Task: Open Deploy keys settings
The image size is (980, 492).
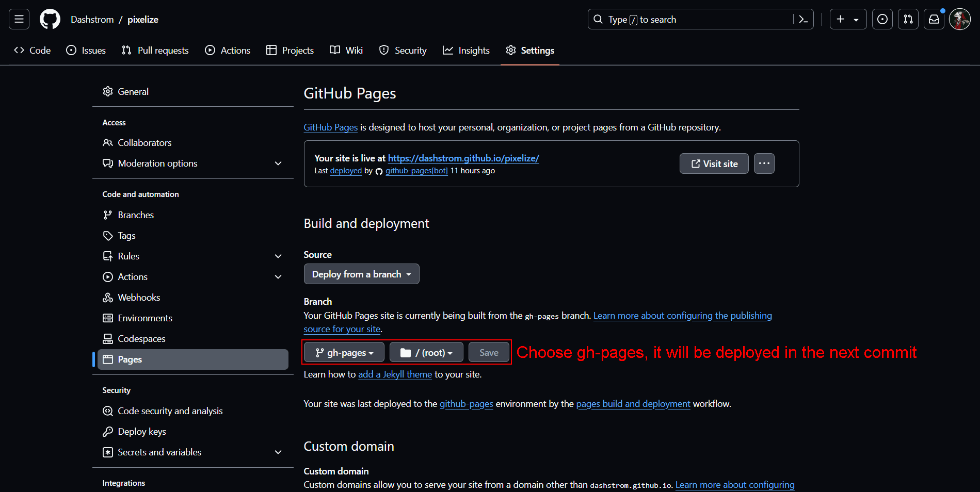Action: (193, 432)
